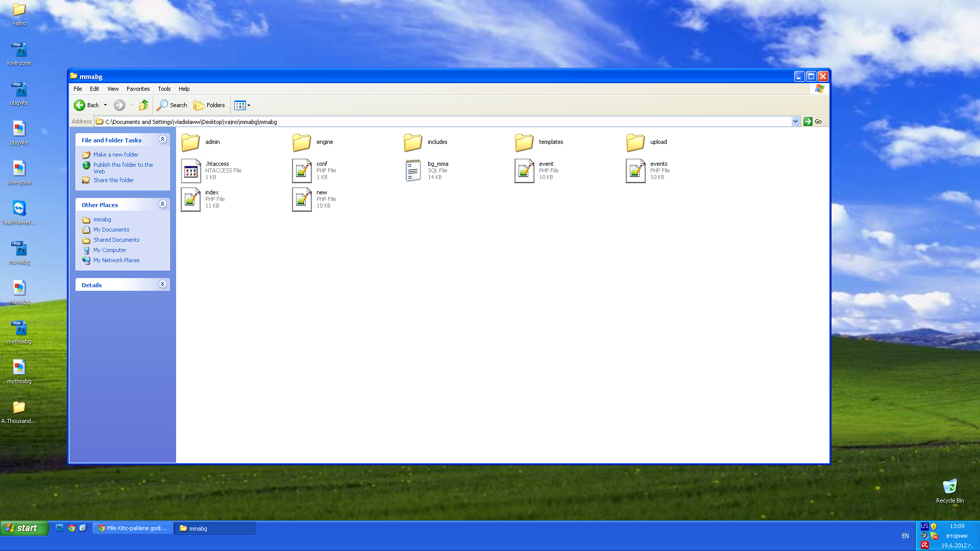Select the index PHP file icon
The image size is (980, 551).
click(x=190, y=199)
